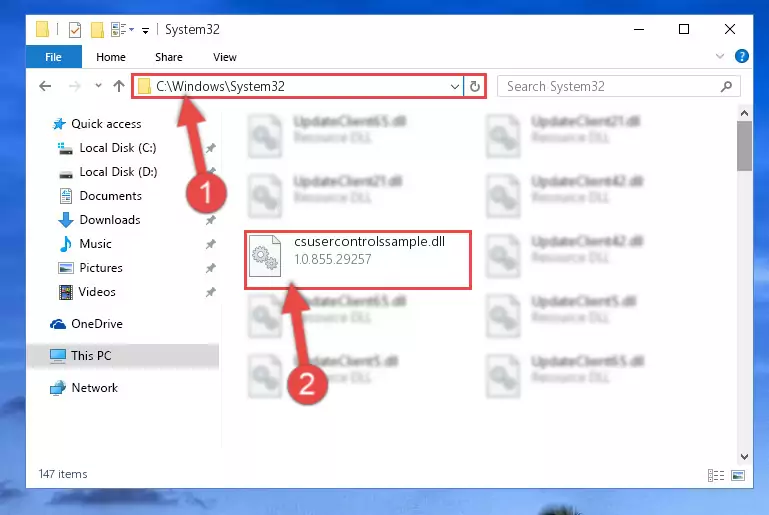Open Downloads in the sidebar
Screen dimensions: 769x515
(x=110, y=220)
